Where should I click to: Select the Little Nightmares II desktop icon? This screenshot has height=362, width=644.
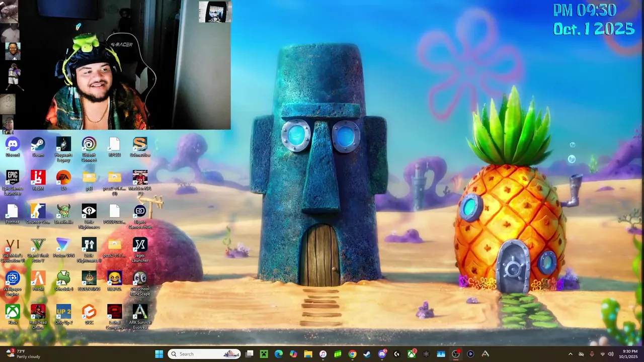pos(89,250)
